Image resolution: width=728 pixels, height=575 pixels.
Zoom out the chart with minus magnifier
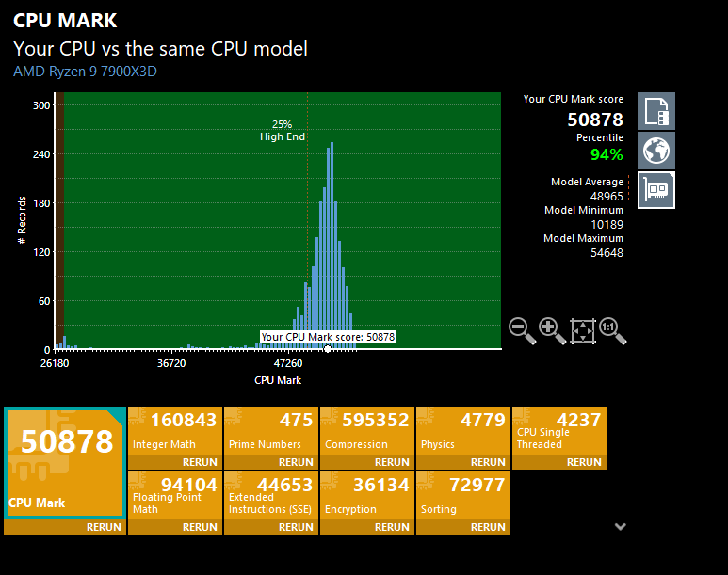click(523, 331)
